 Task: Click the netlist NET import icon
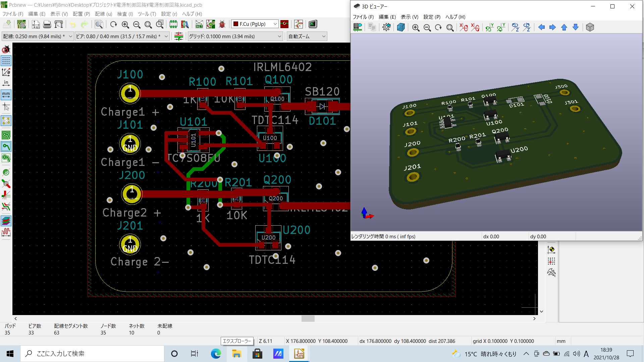coord(199,24)
